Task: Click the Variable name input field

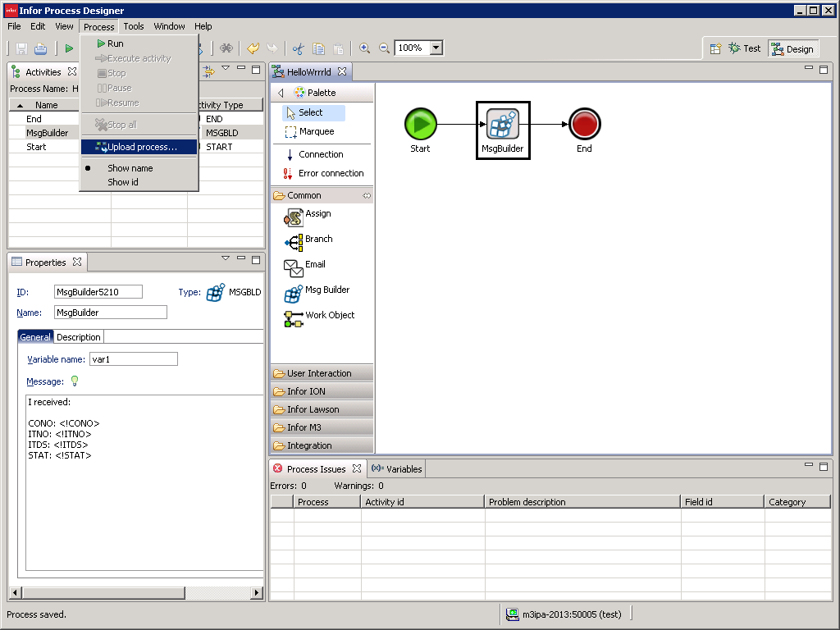Action: 133,359
